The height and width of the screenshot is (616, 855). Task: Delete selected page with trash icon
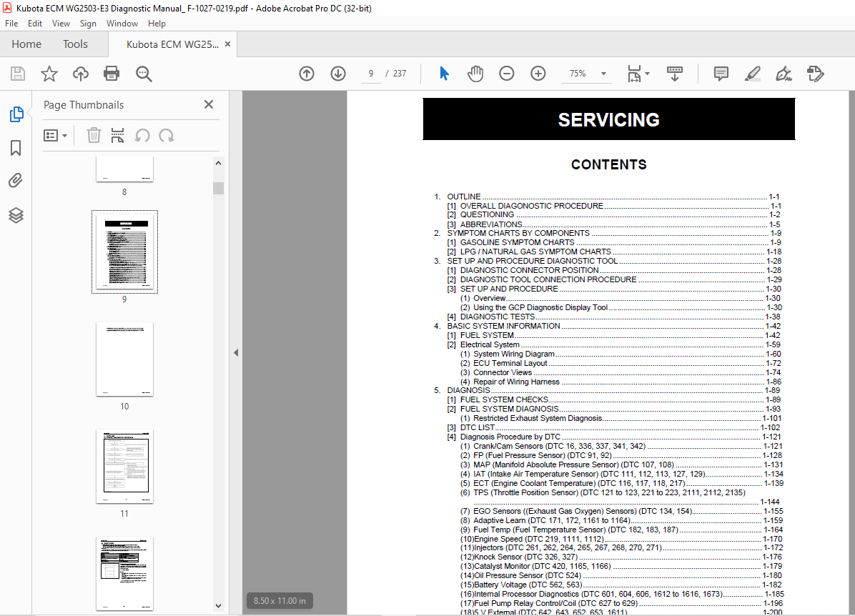(x=94, y=135)
